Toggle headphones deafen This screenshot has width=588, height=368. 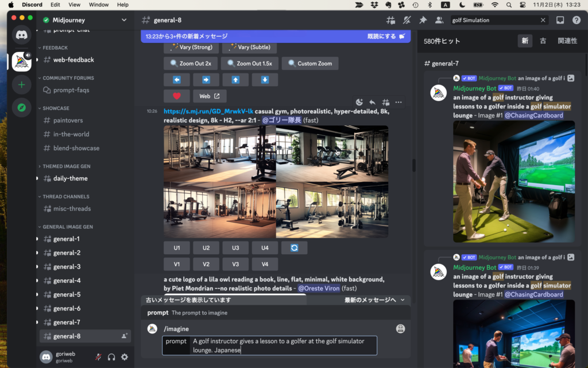pos(111,356)
